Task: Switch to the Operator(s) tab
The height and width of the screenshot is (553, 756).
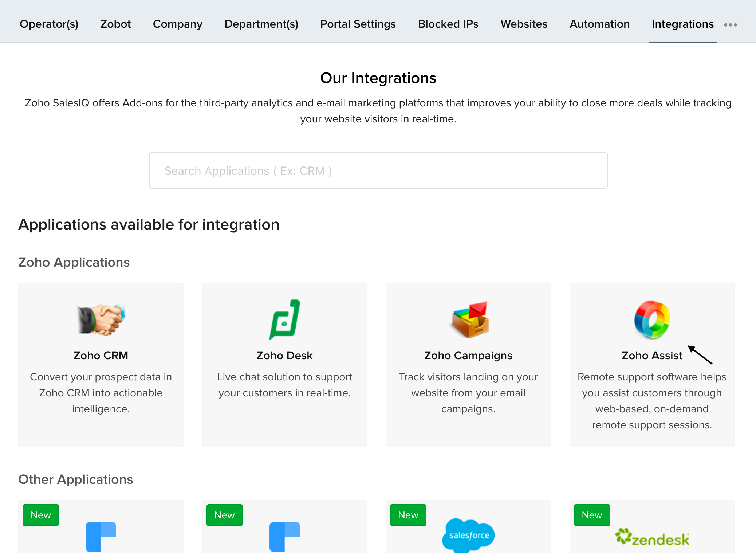Action: pos(49,24)
